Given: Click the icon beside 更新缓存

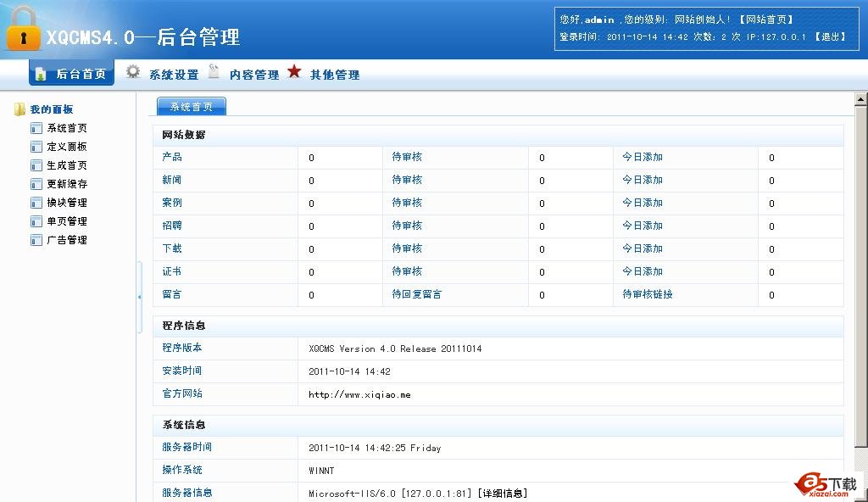Looking at the screenshot, I should (x=36, y=184).
